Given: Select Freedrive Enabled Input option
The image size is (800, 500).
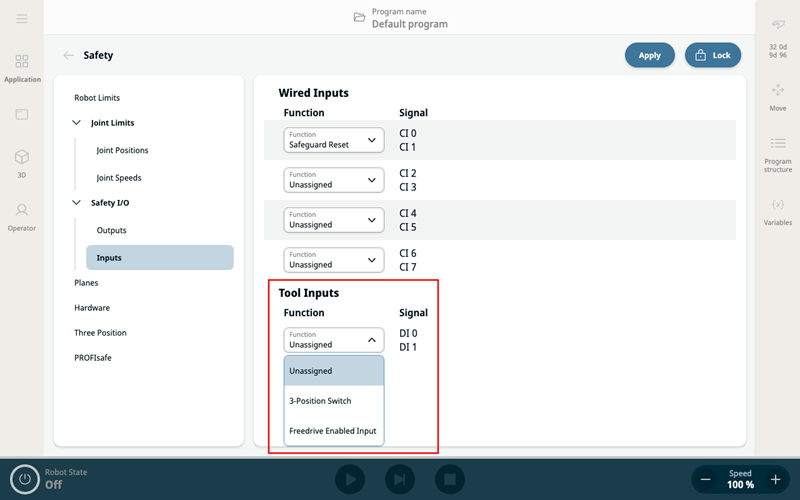Looking at the screenshot, I should (333, 431).
